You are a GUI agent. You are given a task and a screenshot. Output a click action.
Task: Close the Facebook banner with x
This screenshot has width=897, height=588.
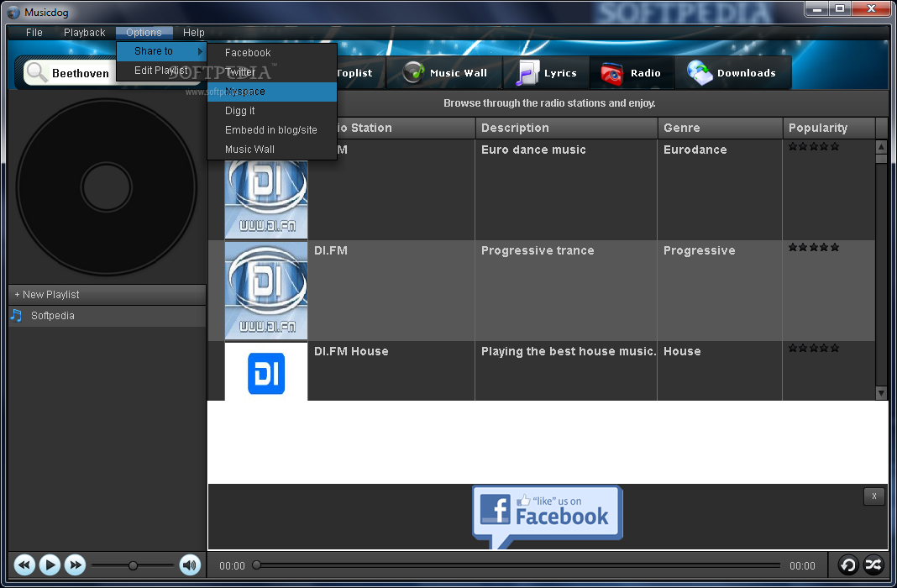(x=873, y=496)
